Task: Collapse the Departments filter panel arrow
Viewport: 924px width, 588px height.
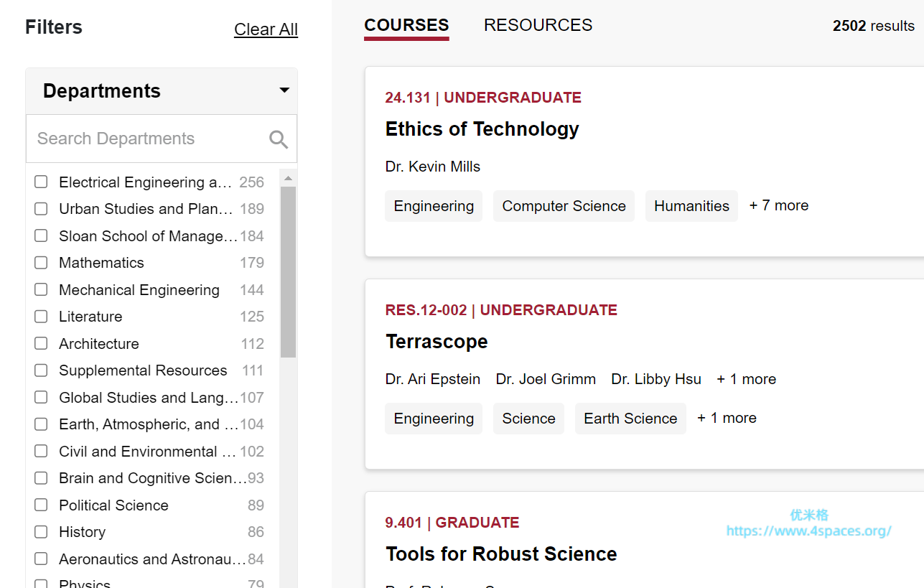Action: pos(284,90)
